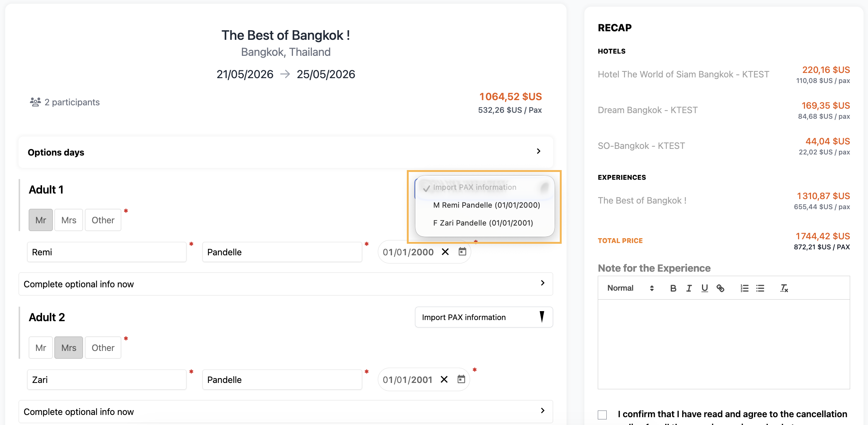Viewport: 868px width, 425px height.
Task: Open Adult 2 Import PAX information dropdown
Action: pos(484,317)
